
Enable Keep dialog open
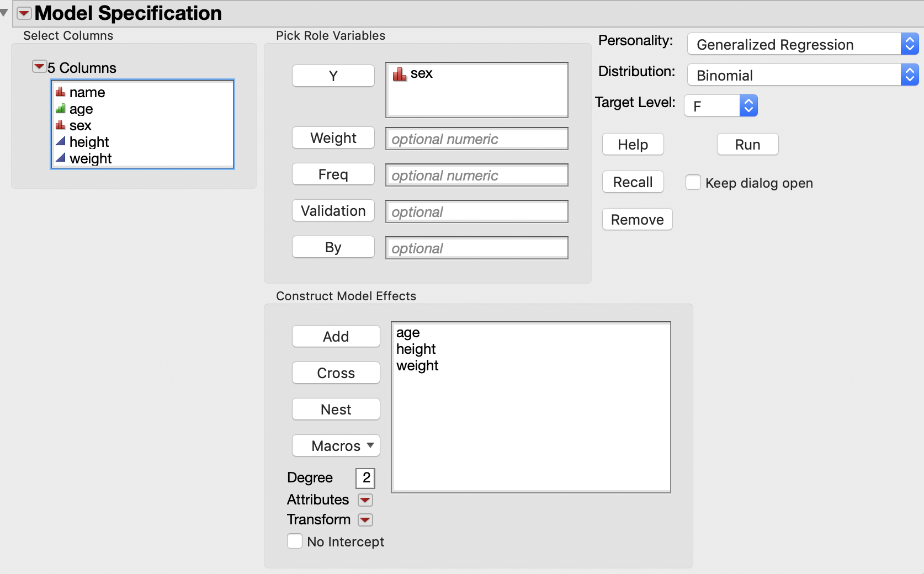(x=693, y=182)
